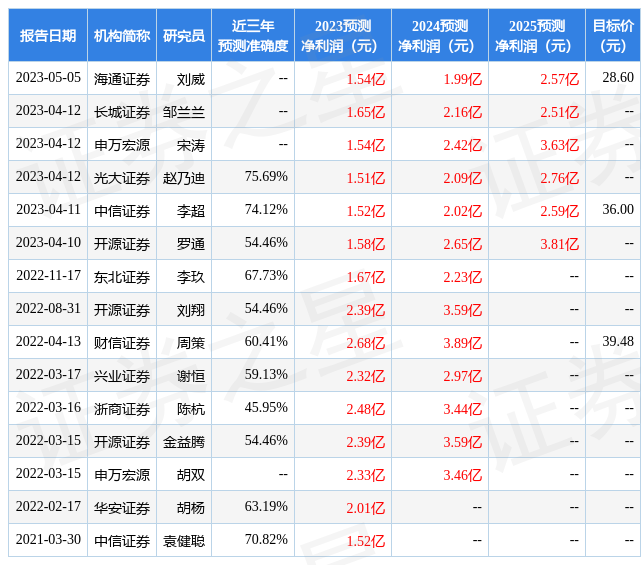Click the 2024预测净利润 column header
This screenshot has height=565, width=641.
[x=440, y=36]
